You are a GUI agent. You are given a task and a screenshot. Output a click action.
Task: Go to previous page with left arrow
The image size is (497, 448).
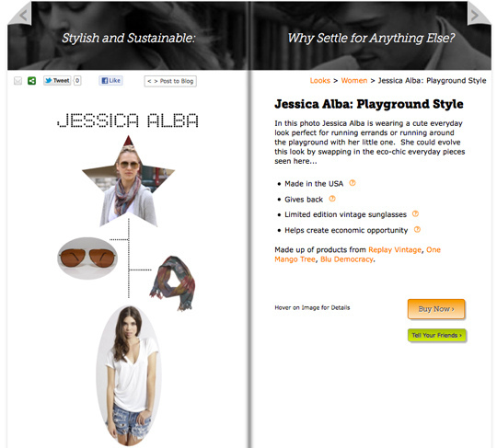[21, 15]
